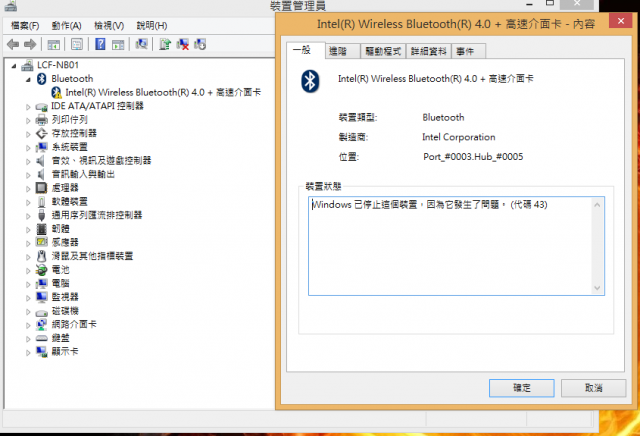
Task: Confirm with the 確定 button
Action: pos(522,388)
